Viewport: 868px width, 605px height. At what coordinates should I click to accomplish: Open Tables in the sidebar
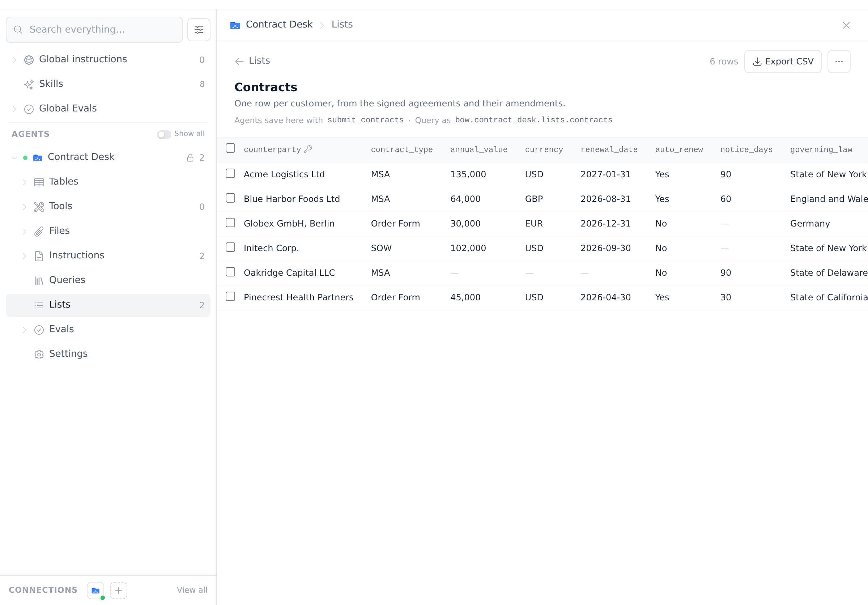tap(108, 182)
